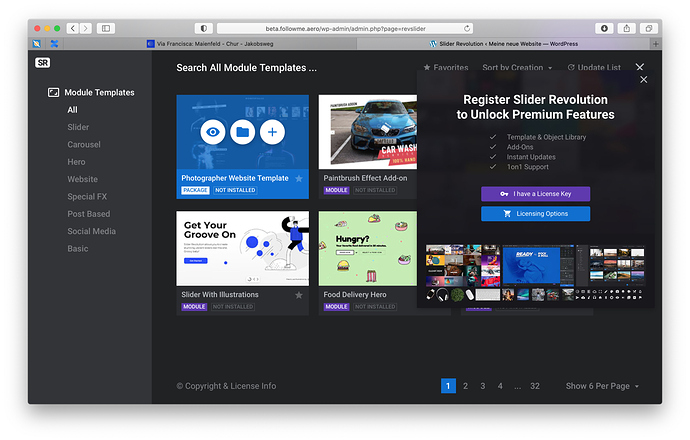Add a new Safari tab
The height and width of the screenshot is (440, 690).
point(656,44)
